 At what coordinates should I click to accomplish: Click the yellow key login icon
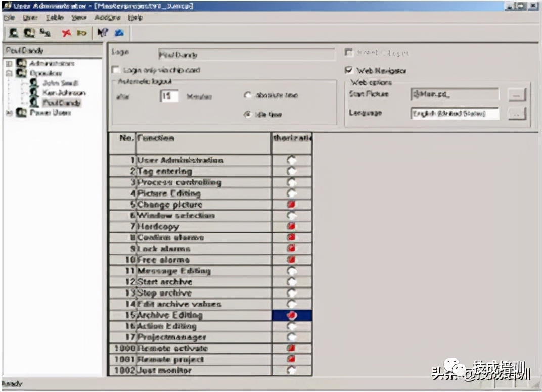click(81, 33)
